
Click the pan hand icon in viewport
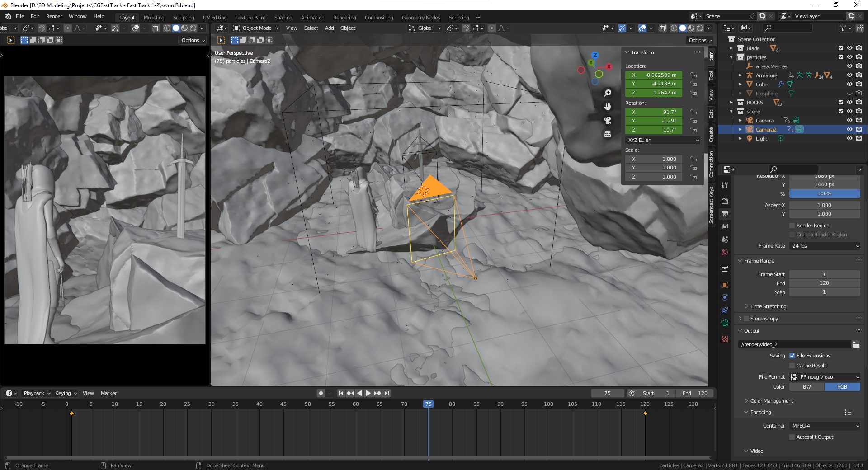tap(608, 107)
